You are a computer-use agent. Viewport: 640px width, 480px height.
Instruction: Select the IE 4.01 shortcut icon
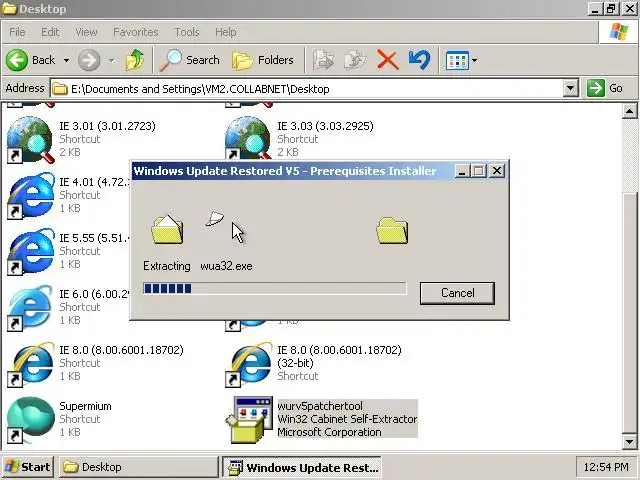[31, 196]
